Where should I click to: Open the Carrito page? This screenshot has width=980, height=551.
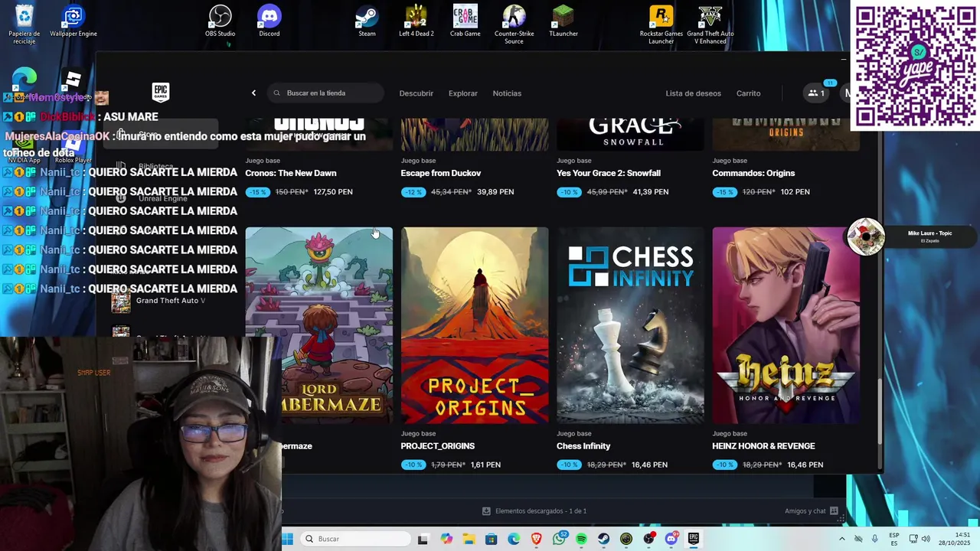point(749,93)
